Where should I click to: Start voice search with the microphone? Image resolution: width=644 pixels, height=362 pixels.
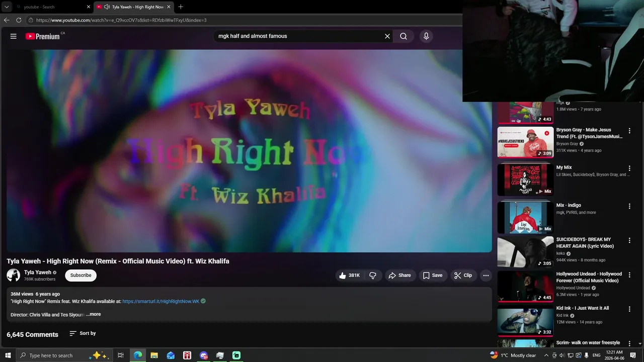tap(426, 36)
